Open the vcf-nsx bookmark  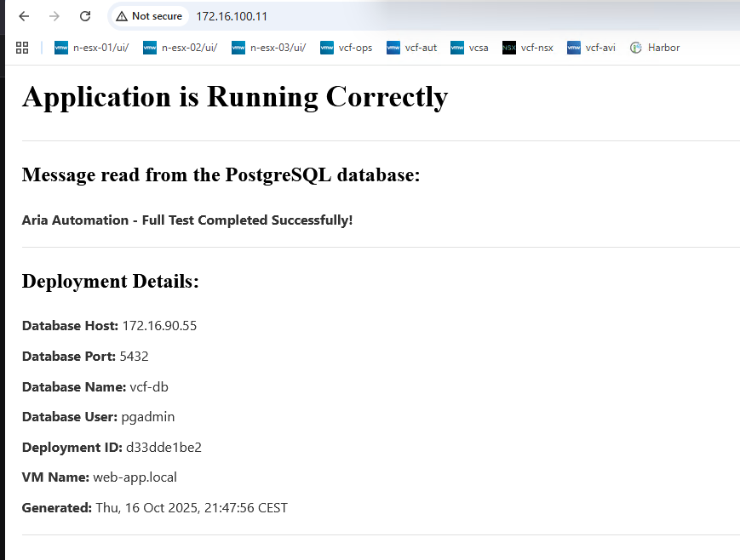528,48
